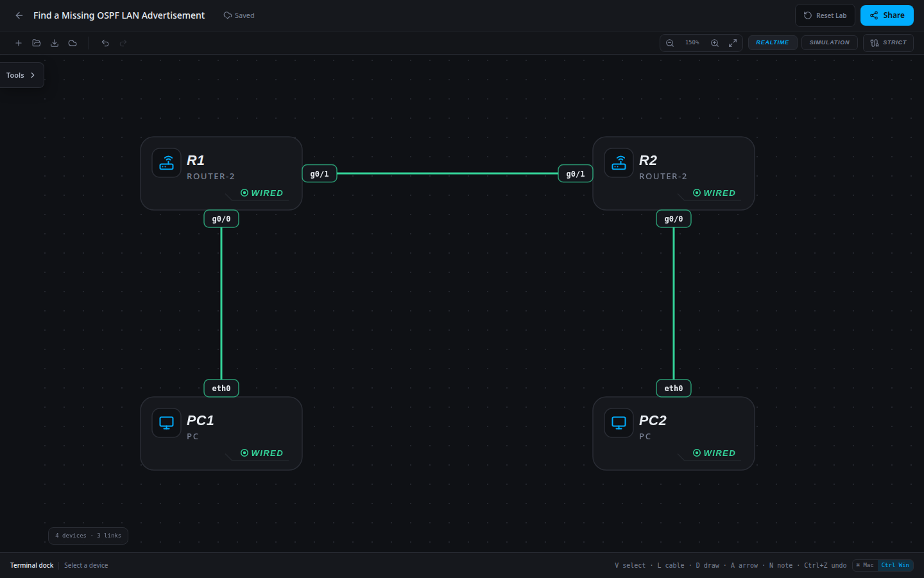Click the R2 router icon
The height and width of the screenshot is (578, 924).
(x=619, y=163)
